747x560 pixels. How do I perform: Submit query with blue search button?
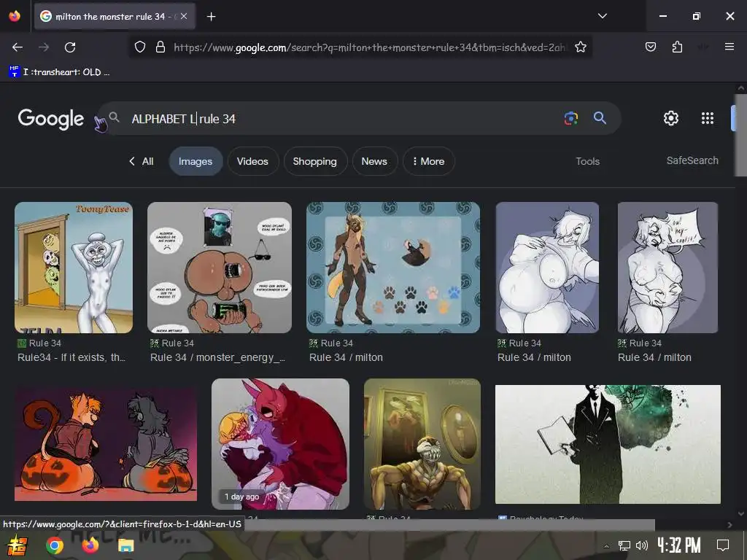(x=600, y=118)
